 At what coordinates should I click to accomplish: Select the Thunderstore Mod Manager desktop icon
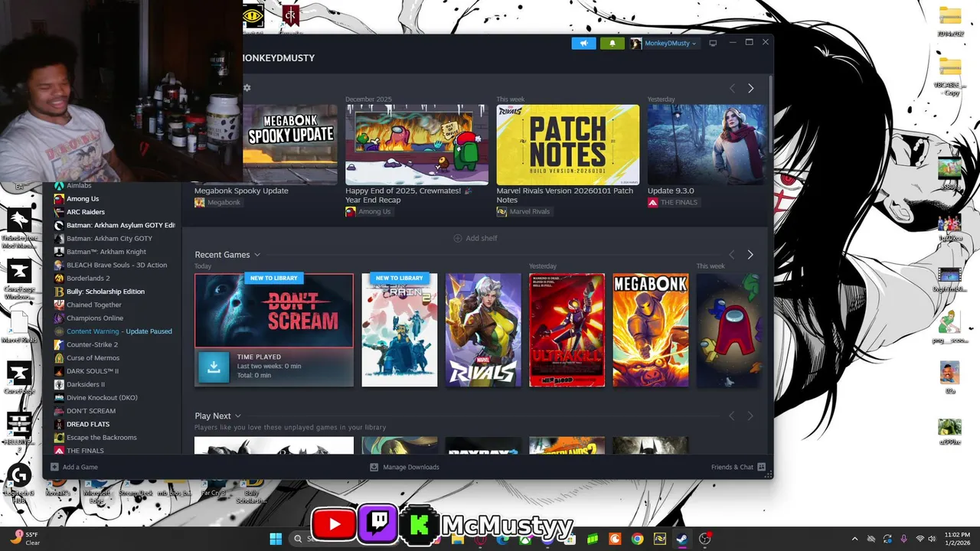[x=19, y=229]
